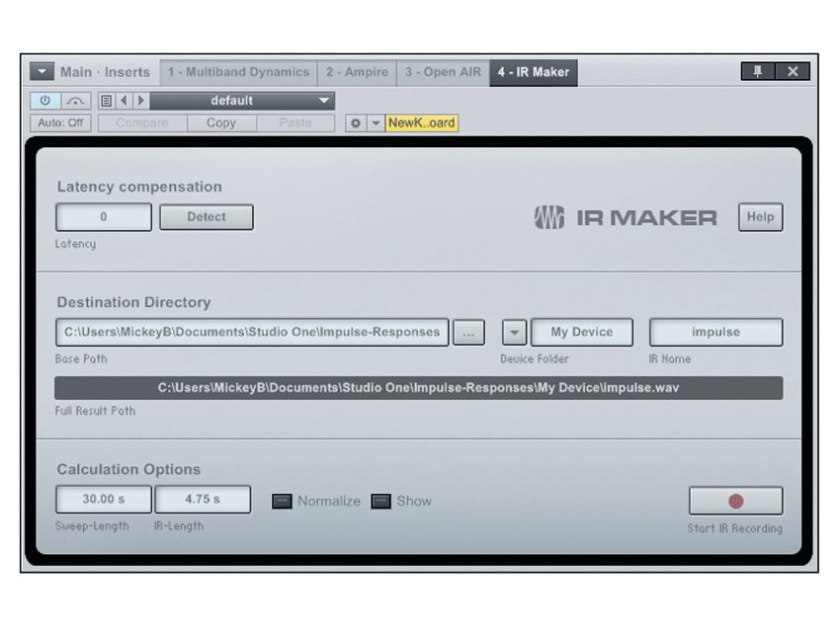Open the preset list icon

point(106,101)
